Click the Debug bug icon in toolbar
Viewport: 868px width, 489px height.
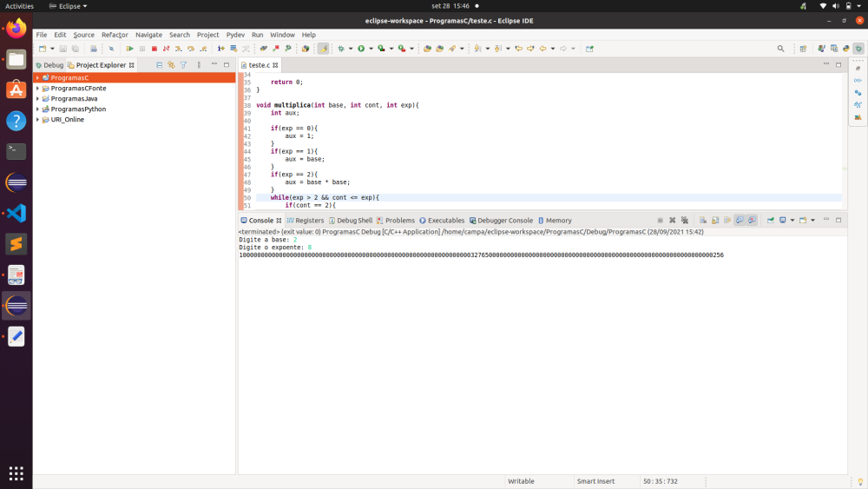point(340,49)
